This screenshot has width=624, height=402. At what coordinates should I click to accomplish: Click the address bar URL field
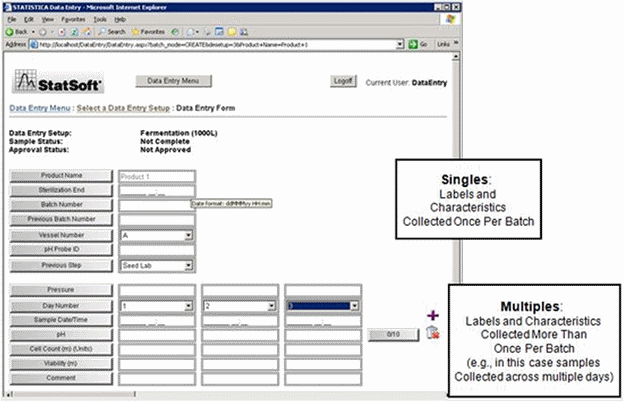click(x=217, y=45)
